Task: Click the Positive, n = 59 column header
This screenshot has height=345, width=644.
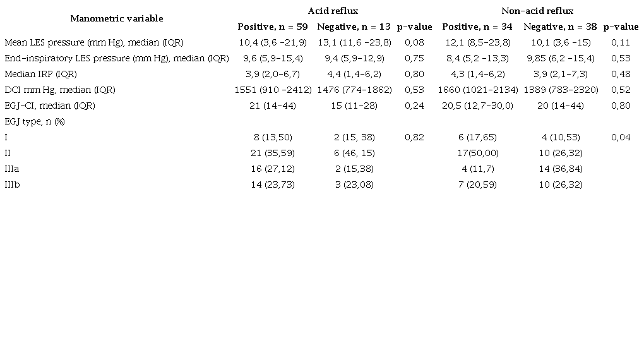Action: pos(273,27)
